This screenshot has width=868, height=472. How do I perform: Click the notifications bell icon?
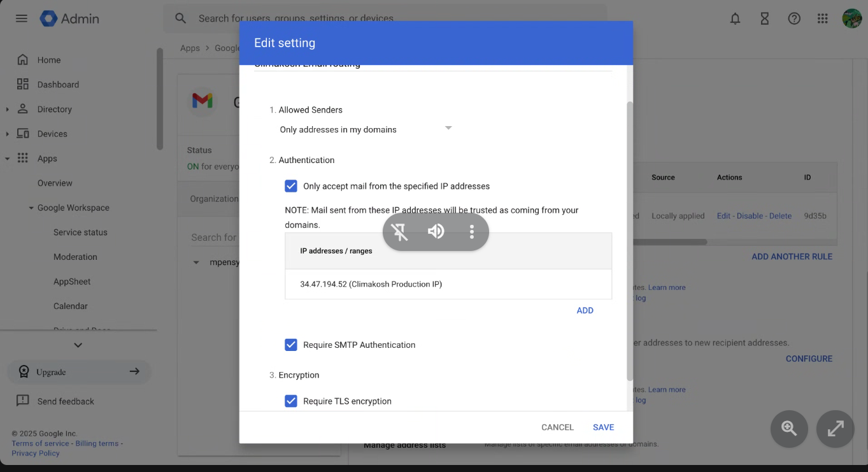[x=735, y=18]
